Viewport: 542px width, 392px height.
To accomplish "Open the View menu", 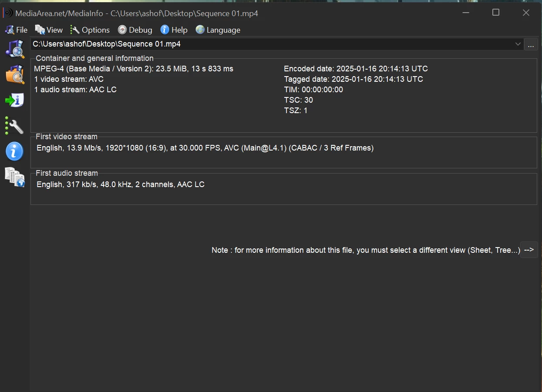I will [49, 30].
